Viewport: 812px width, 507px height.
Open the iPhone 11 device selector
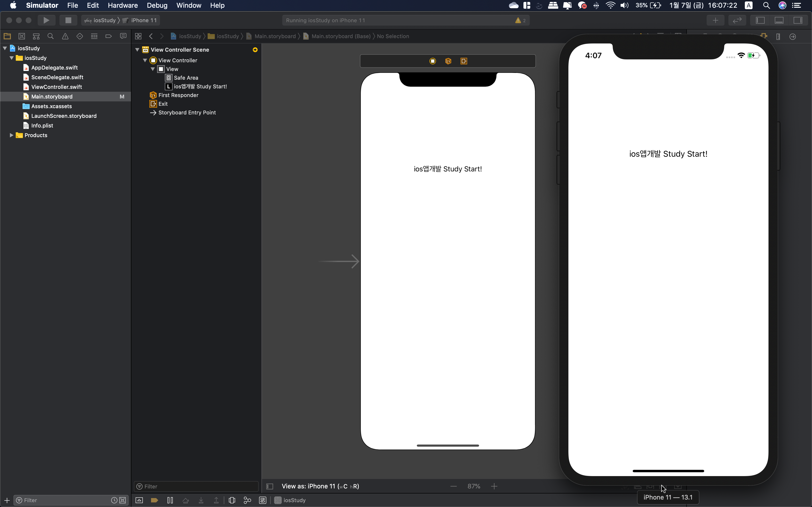144,20
